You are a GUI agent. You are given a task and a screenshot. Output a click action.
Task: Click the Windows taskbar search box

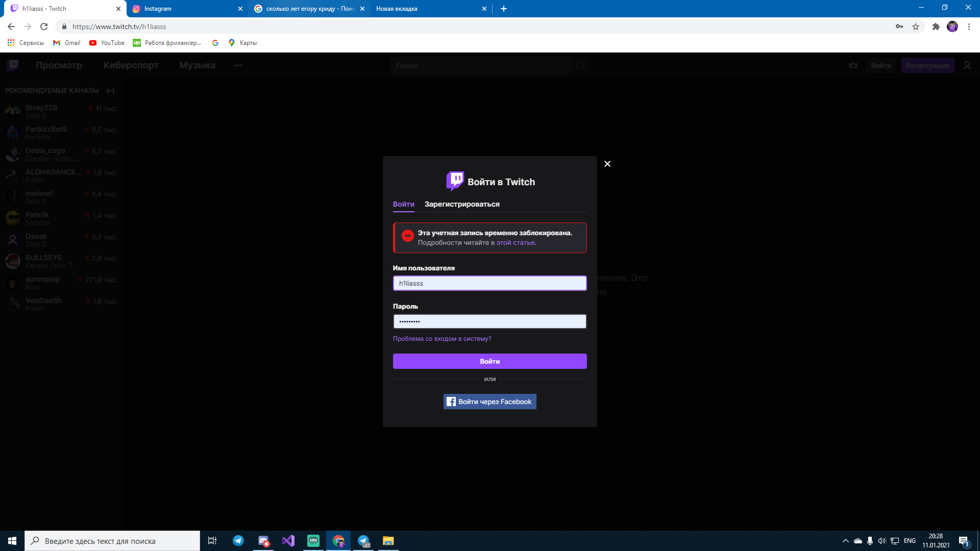tap(112, 541)
